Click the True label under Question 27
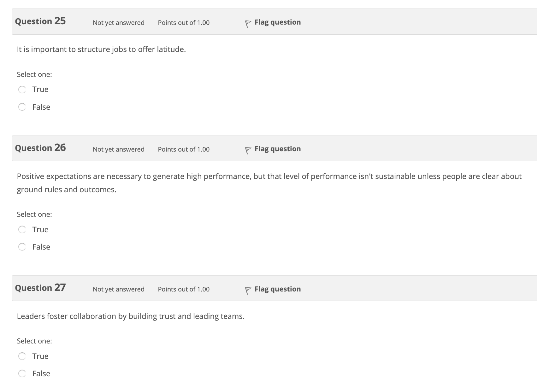The height and width of the screenshot is (392, 537). [40, 356]
